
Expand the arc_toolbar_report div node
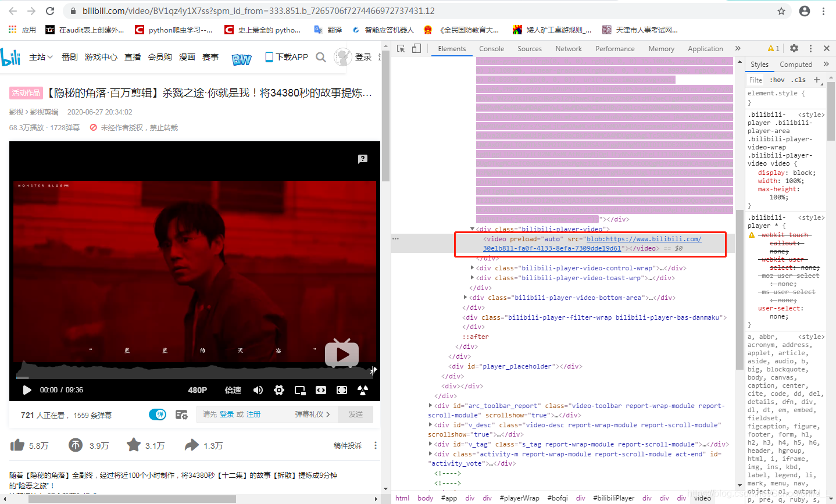pos(431,406)
